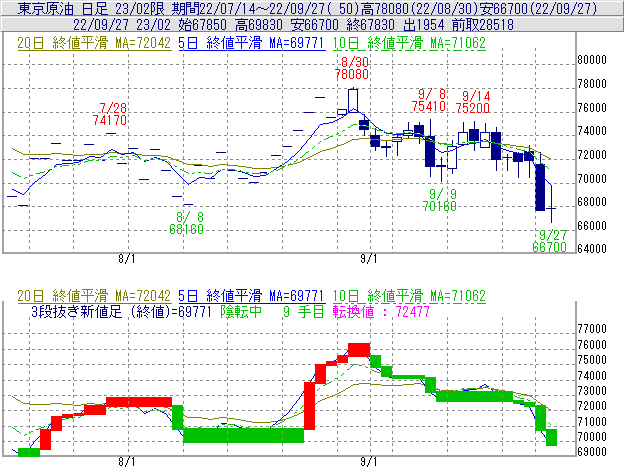
Task: Click the 77000 lower chart axis label
Action: click(x=592, y=329)
